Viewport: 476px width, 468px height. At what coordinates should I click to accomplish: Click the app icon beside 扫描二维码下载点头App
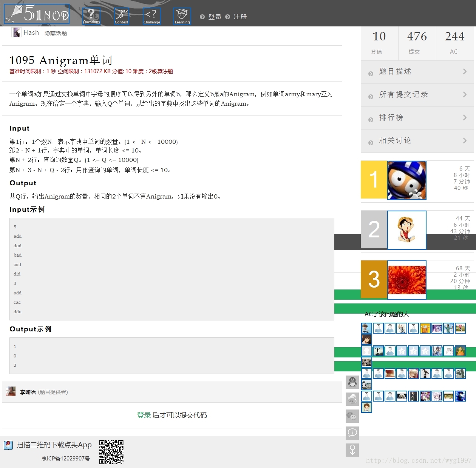coord(8,445)
